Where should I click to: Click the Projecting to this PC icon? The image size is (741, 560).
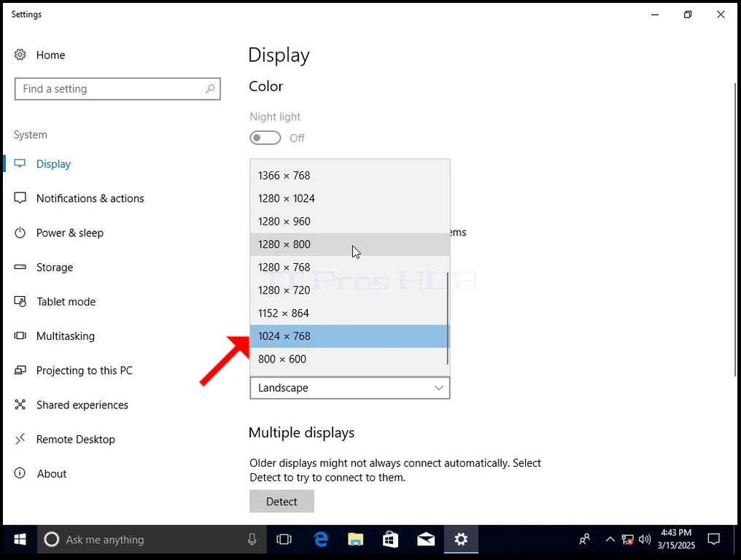(20, 370)
